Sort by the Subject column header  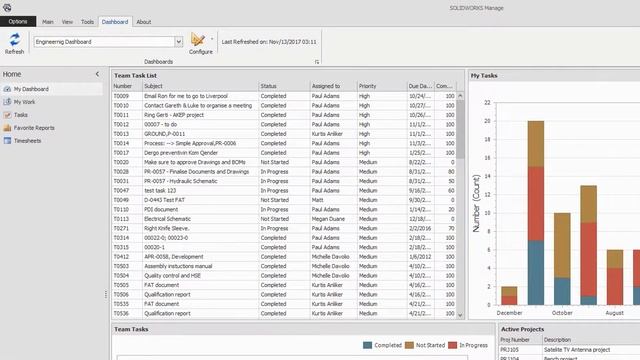pyautogui.click(x=200, y=86)
